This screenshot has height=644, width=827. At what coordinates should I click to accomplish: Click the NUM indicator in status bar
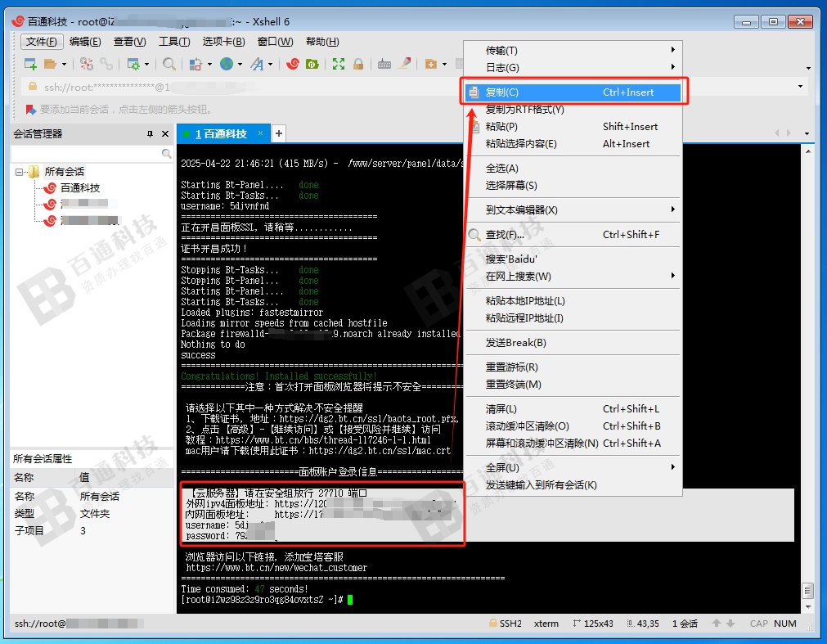click(x=784, y=624)
